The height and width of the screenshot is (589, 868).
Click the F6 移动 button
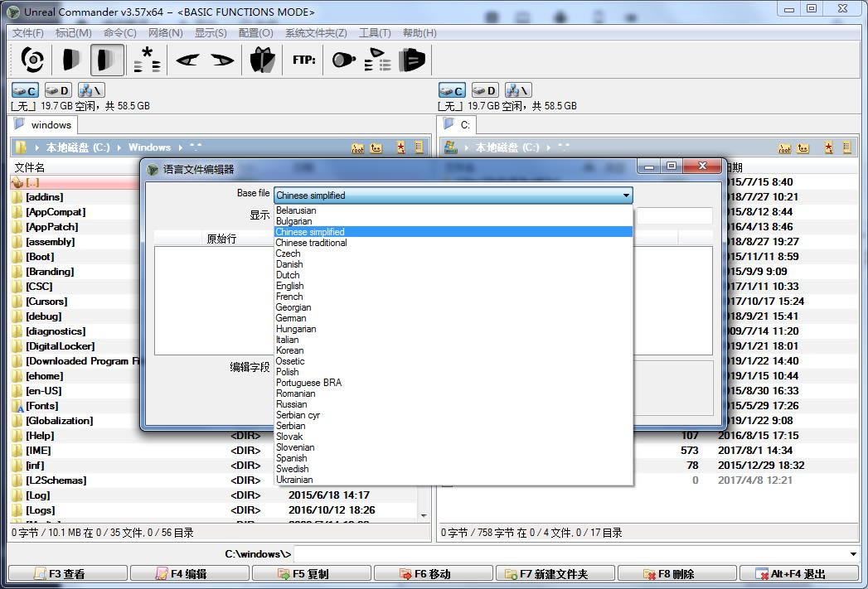tap(433, 574)
